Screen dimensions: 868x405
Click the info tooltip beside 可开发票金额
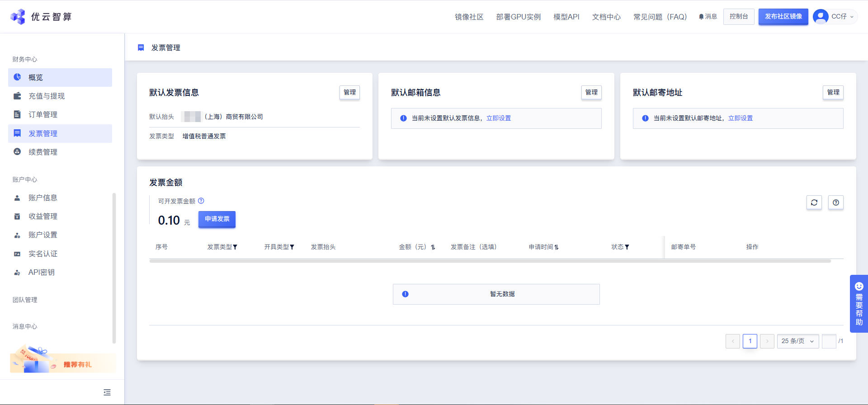pyautogui.click(x=201, y=201)
